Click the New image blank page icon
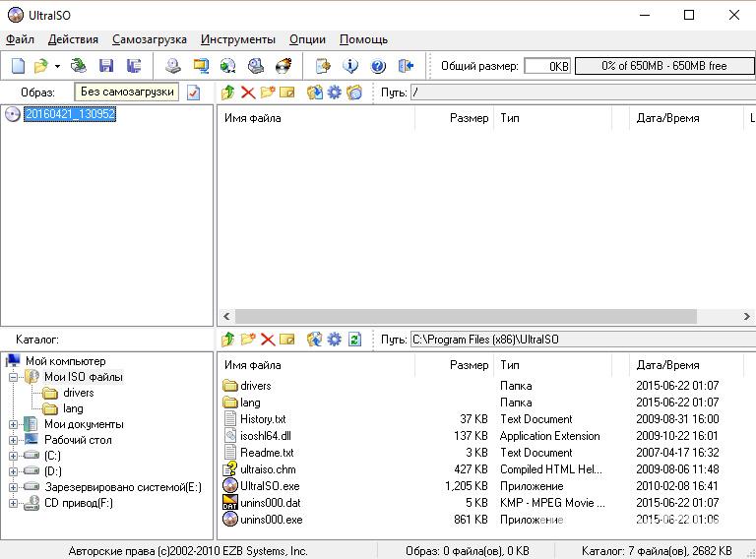 [x=18, y=66]
